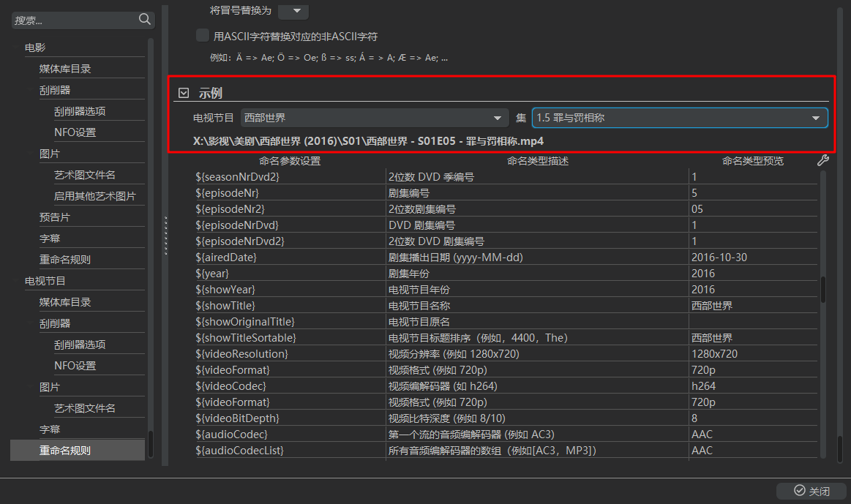The height and width of the screenshot is (504, 851).
Task: Select 电影 in the settings tree
Action: (35, 48)
